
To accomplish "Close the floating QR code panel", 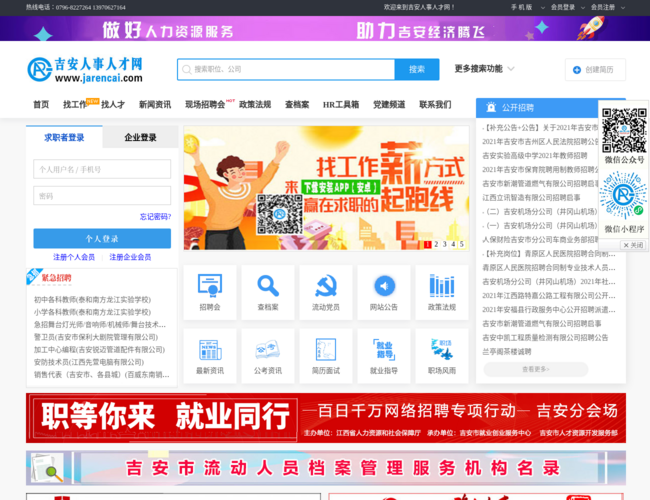I will pos(633,245).
